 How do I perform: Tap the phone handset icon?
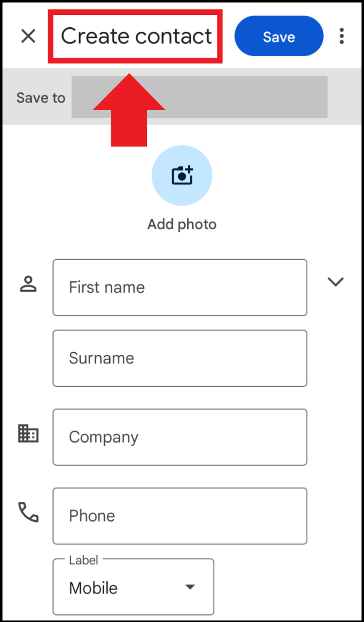coord(28,512)
